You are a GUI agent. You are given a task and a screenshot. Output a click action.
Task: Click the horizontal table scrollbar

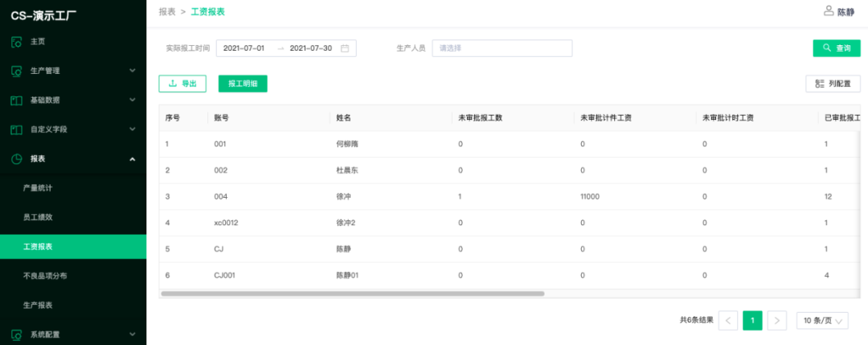tap(352, 294)
